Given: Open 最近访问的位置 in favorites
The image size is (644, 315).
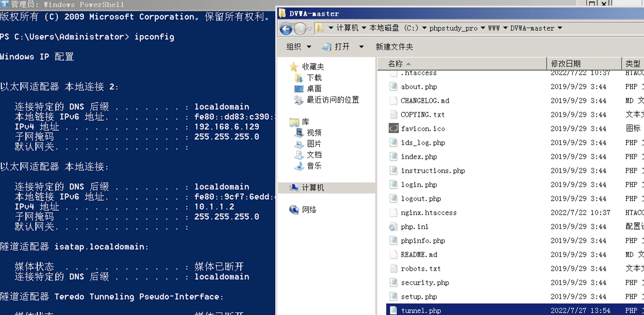Looking at the screenshot, I should coord(333,100).
